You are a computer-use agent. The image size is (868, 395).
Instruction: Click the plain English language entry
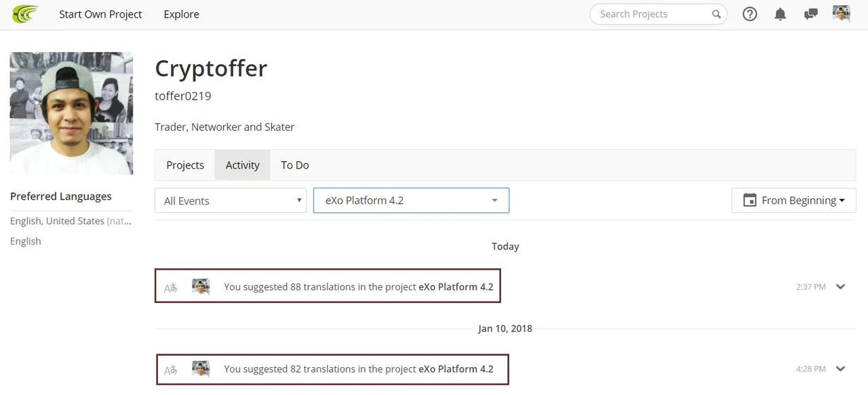26,241
